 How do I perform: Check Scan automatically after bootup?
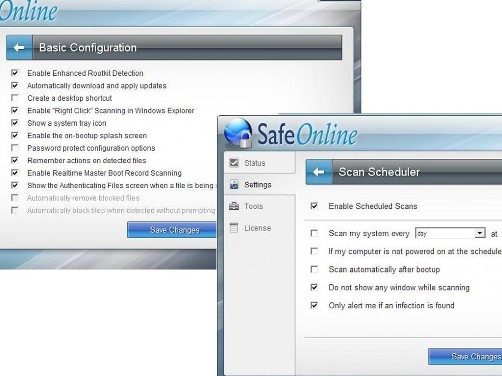pos(314,269)
